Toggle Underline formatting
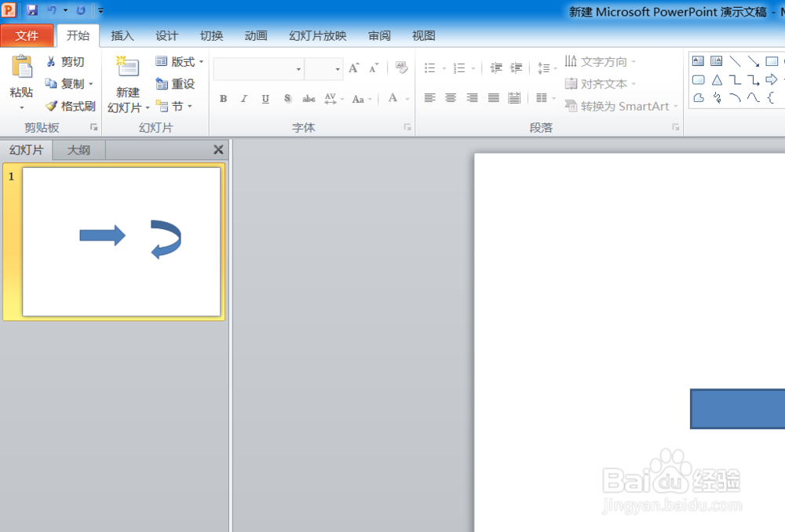The image size is (785, 532). point(265,99)
